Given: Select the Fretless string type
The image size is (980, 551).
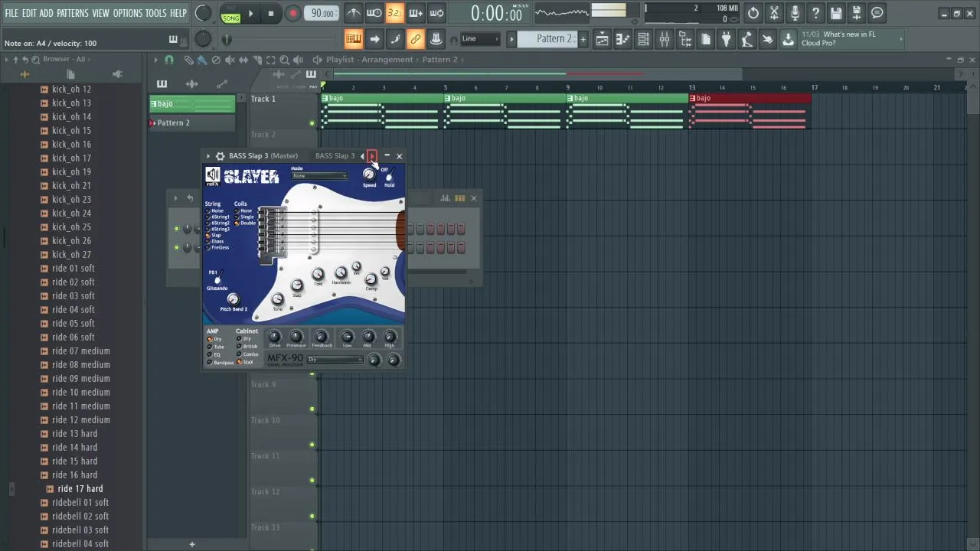Looking at the screenshot, I should tap(217, 247).
